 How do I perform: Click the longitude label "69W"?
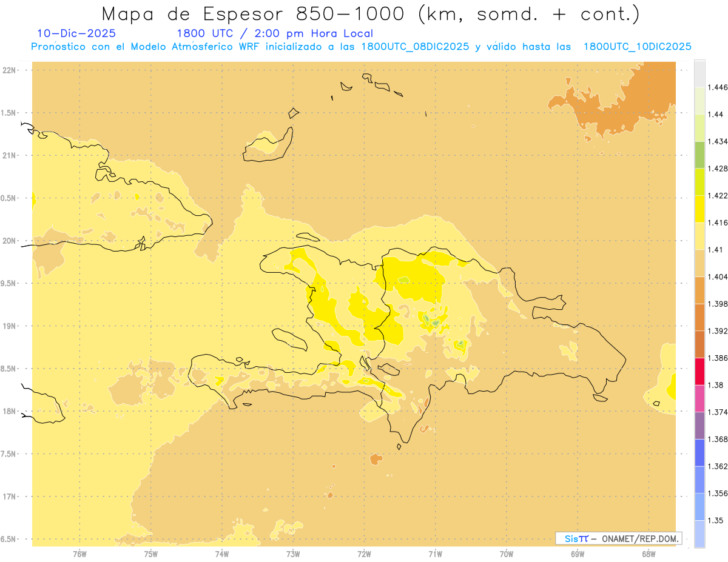click(578, 554)
